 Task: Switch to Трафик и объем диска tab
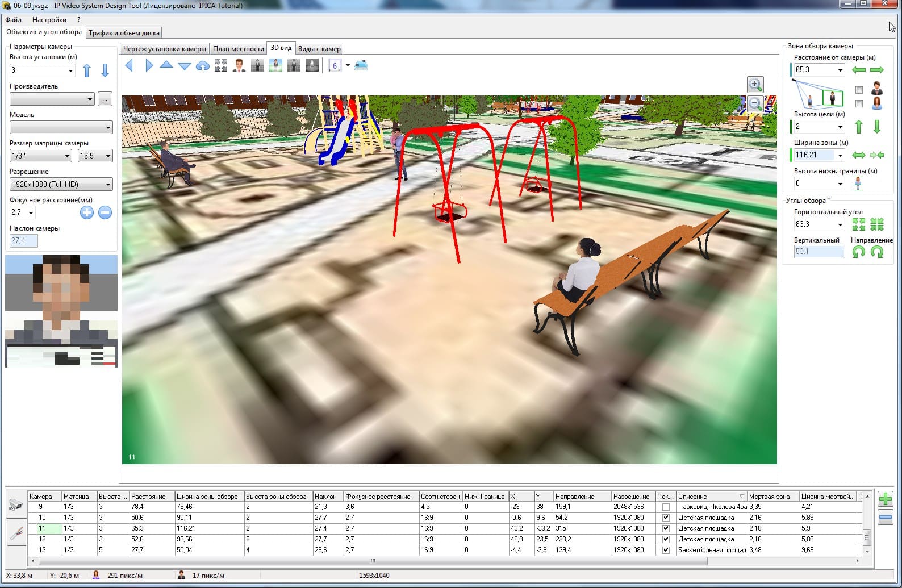pyautogui.click(x=124, y=32)
